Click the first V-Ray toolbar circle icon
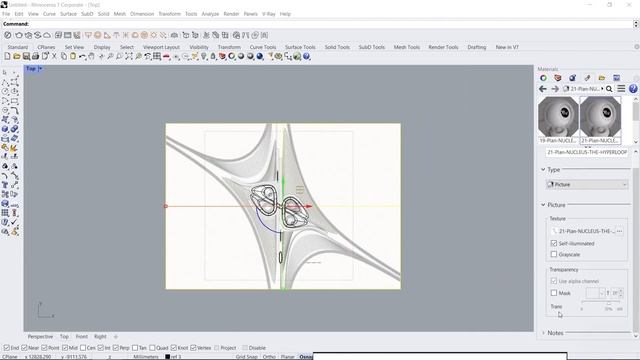Image resolution: width=640 pixels, height=360 pixels. (x=7, y=36)
